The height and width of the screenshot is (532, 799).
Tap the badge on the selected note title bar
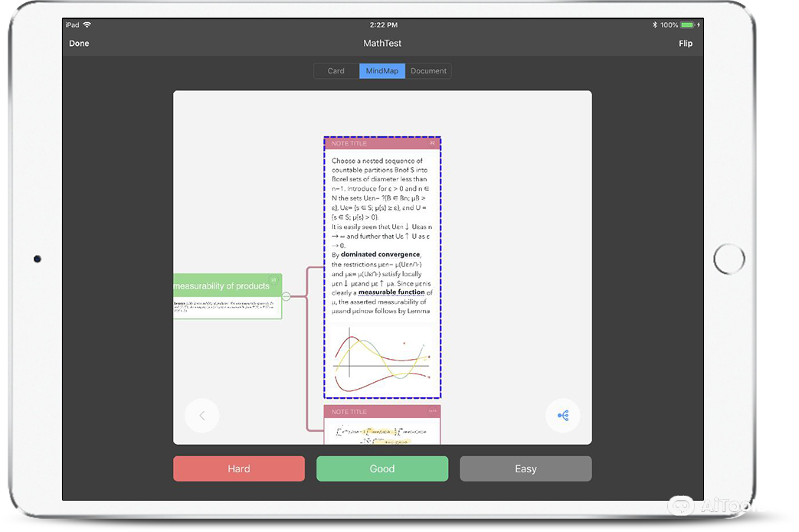click(x=432, y=143)
